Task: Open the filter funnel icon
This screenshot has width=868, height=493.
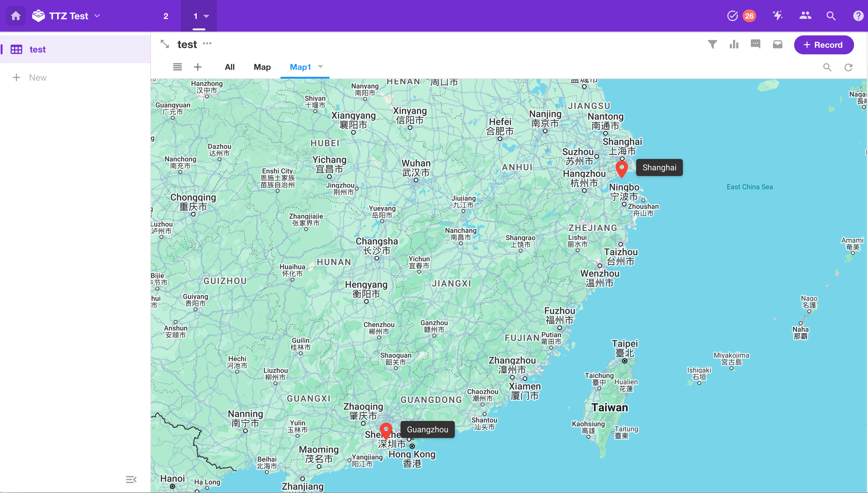Action: [x=712, y=44]
